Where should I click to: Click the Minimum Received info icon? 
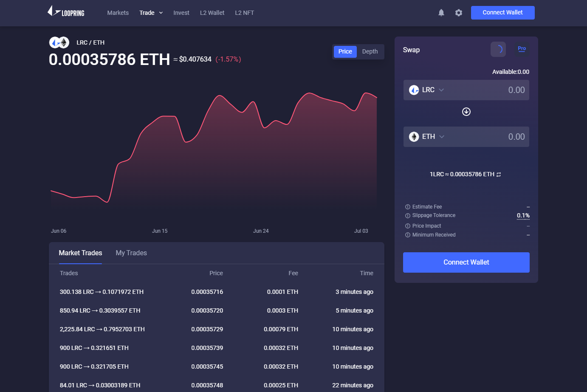pyautogui.click(x=408, y=235)
